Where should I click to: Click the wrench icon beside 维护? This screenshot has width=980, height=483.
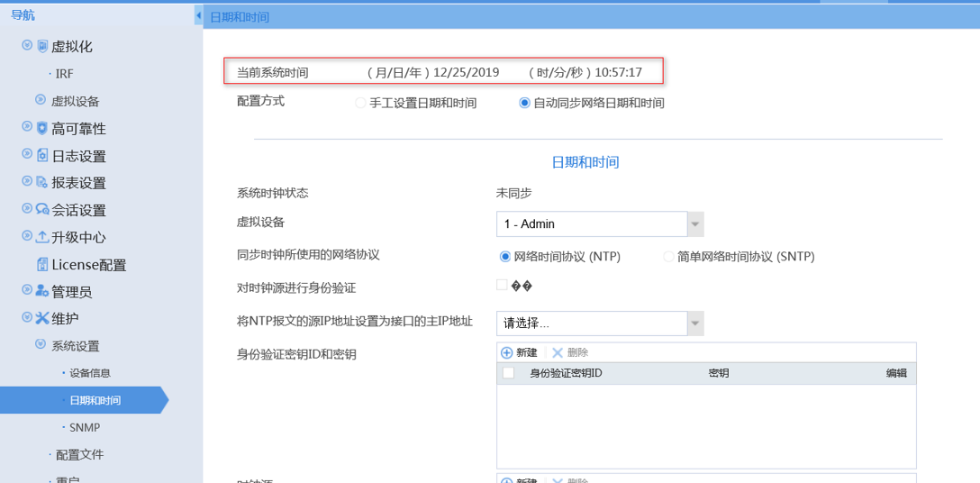41,318
